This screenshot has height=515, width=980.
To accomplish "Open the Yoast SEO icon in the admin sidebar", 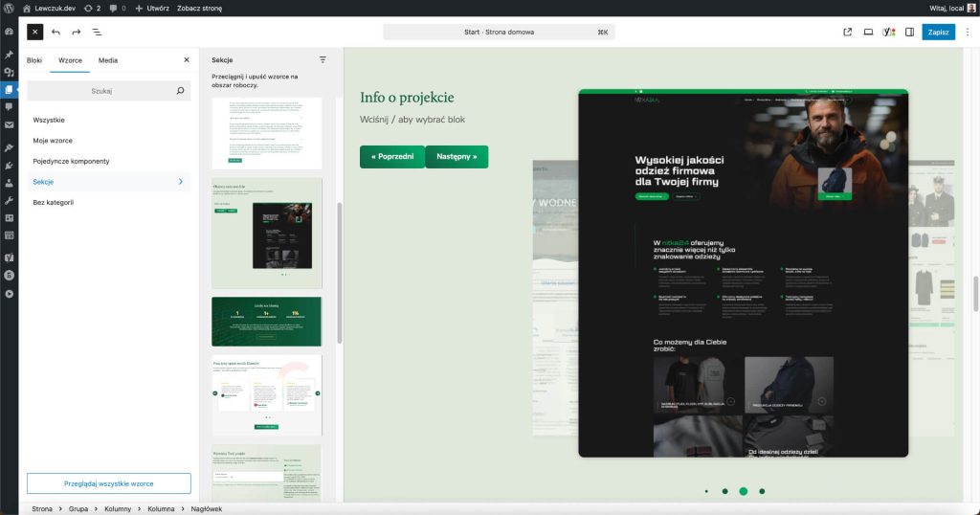I will pyautogui.click(x=9, y=257).
